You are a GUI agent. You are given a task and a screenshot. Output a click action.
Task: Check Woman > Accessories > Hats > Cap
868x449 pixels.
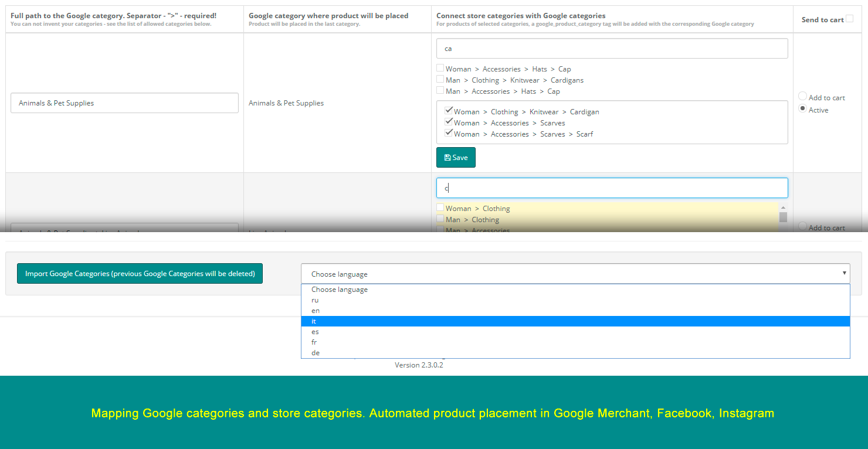click(x=440, y=68)
